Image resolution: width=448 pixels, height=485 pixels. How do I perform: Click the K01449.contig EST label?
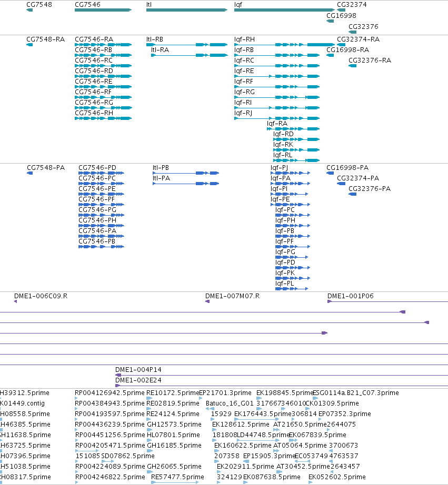point(22,403)
